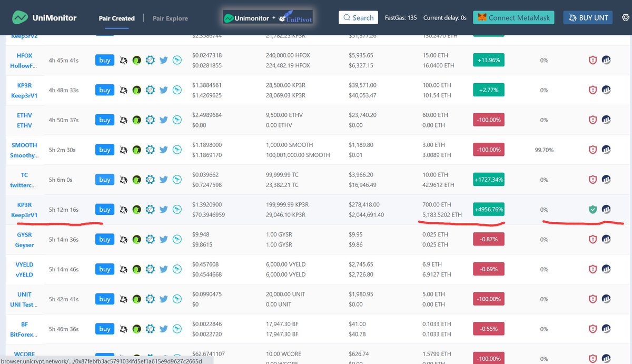632x364 pixels.
Task: Open chart icon in SMOOTH row
Action: coord(606,150)
